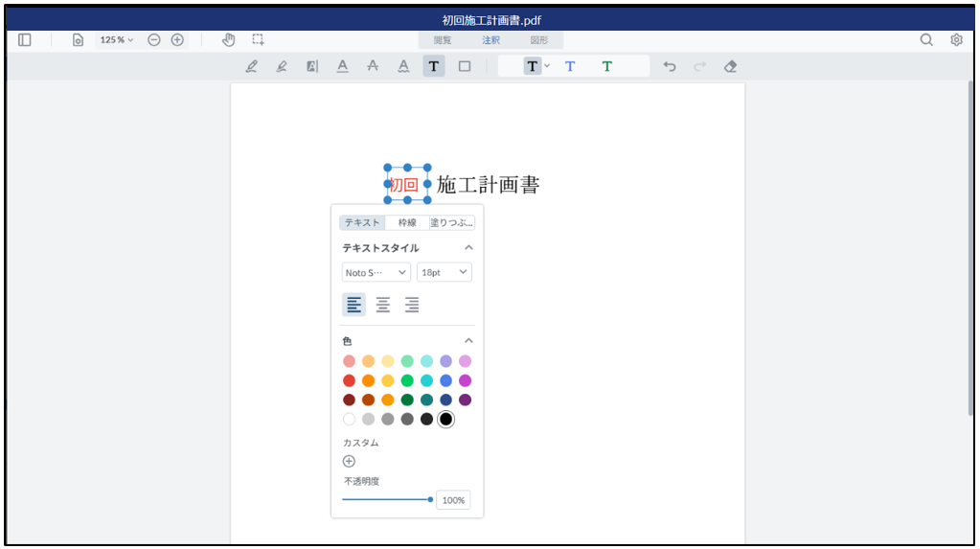Open the 塗りつぶし style tab
Viewport: 980px width, 549px height.
452,222
